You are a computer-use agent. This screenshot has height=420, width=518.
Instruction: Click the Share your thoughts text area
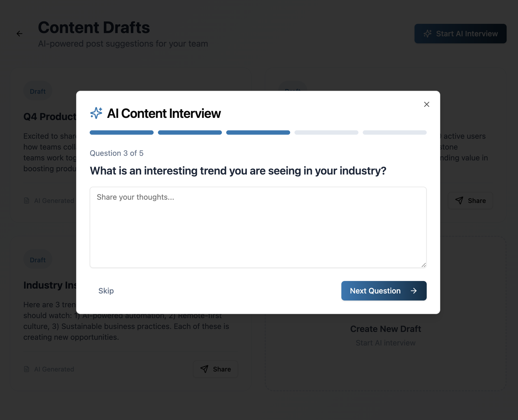point(258,227)
